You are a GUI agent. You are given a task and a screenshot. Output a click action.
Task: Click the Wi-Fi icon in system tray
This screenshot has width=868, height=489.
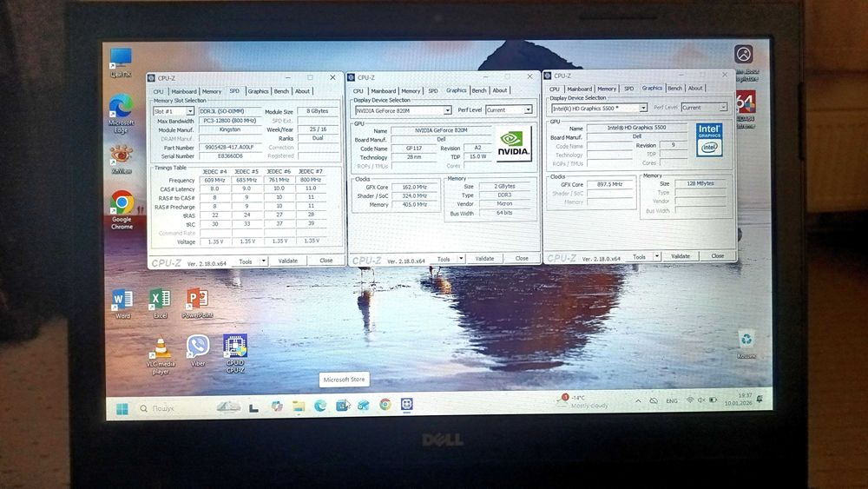[x=690, y=400]
